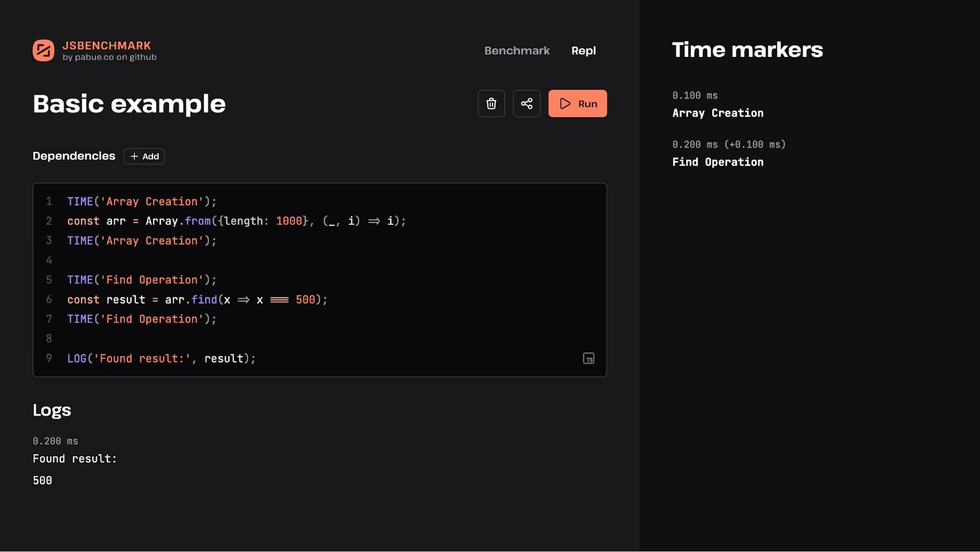Click the Basic example title to rename it

pos(129,104)
